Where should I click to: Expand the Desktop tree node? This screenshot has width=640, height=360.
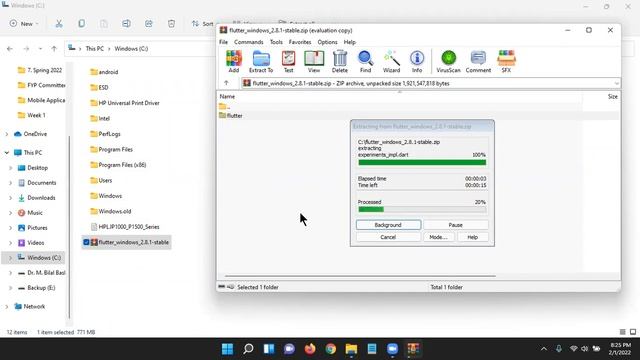point(11,168)
